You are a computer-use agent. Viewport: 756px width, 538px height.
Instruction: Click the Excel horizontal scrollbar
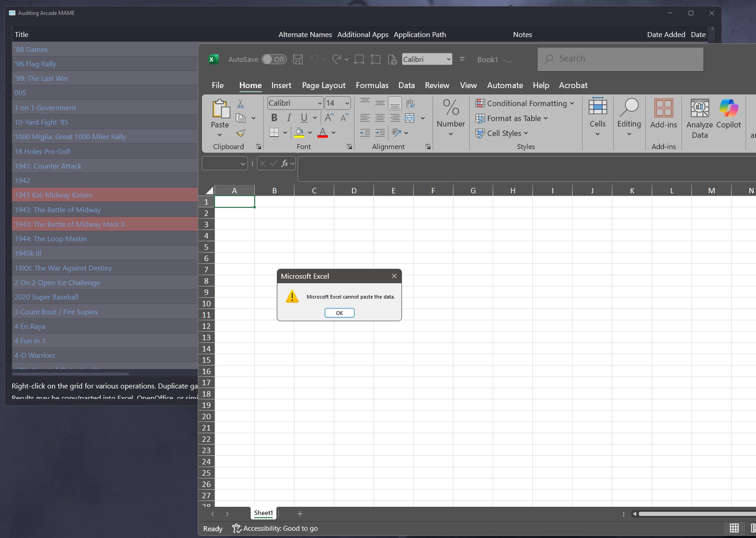[697, 514]
